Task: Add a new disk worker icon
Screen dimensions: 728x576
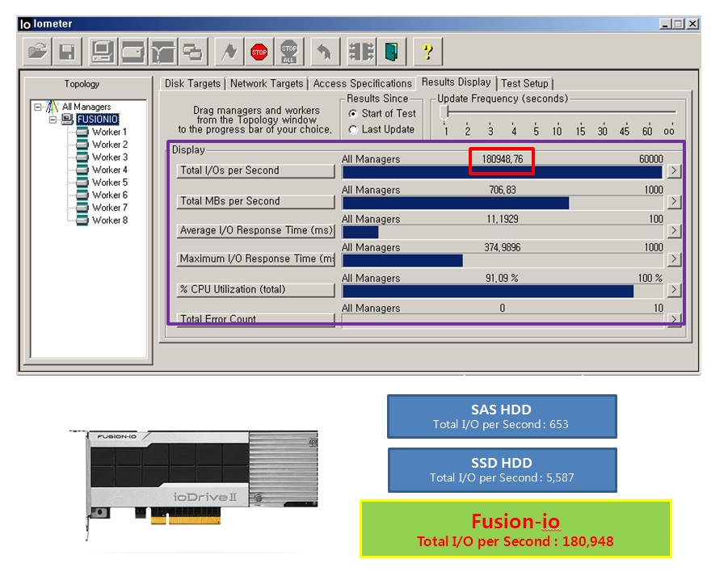Action: pos(133,52)
